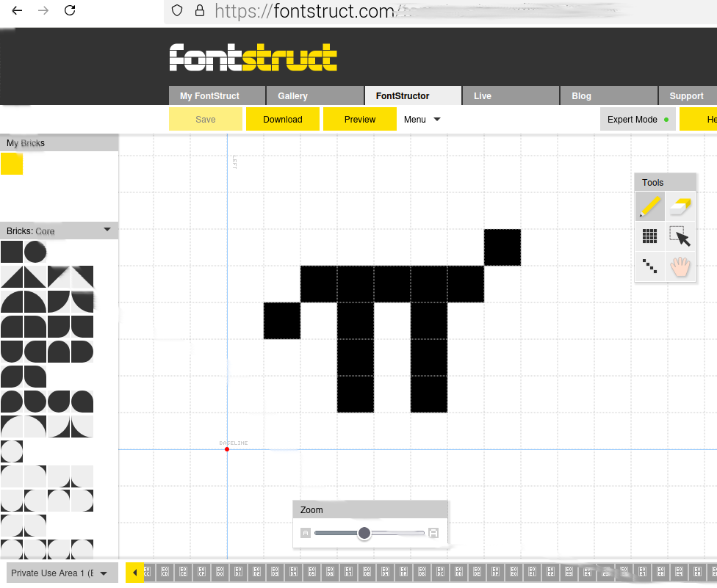The width and height of the screenshot is (717, 588).
Task: Open the Menu dropdown
Action: point(422,119)
